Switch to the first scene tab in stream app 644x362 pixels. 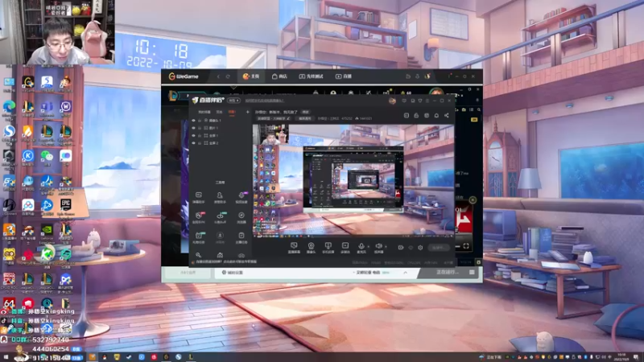[x=204, y=112]
